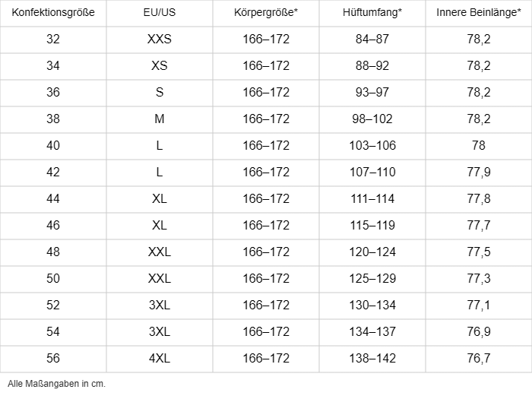Select the XS cell in EU/US column
The height and width of the screenshot is (418, 532).
160,66
